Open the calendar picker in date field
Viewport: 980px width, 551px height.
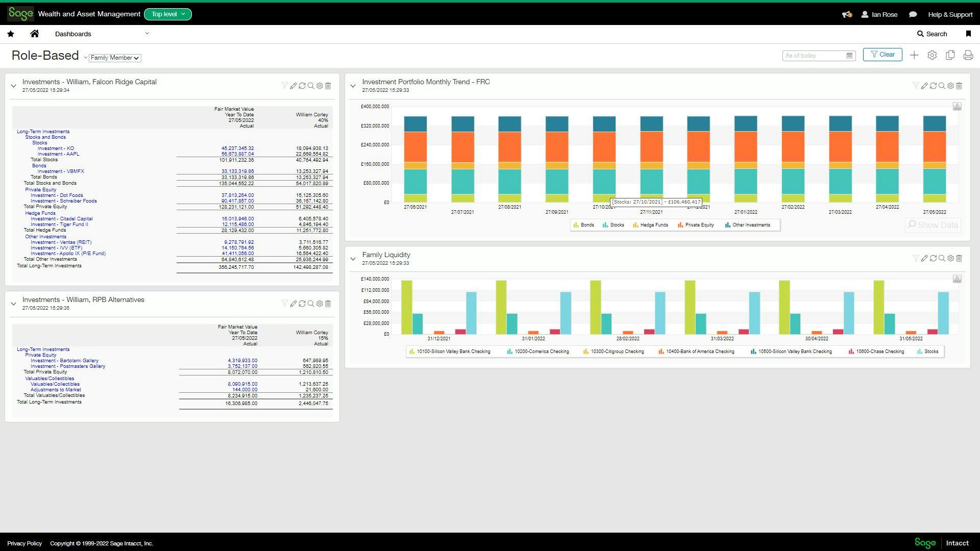tap(849, 56)
